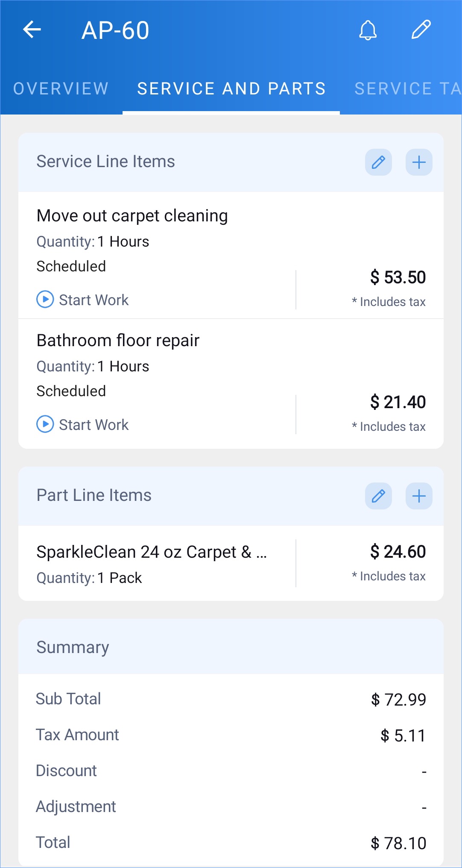Go back using the arrow icon
462x868 pixels.
pyautogui.click(x=32, y=30)
